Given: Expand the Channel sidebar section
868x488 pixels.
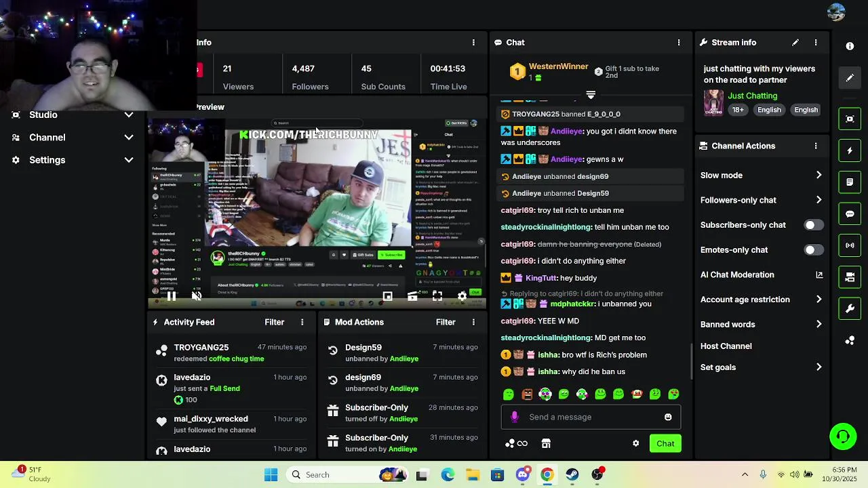Looking at the screenshot, I should tap(73, 138).
